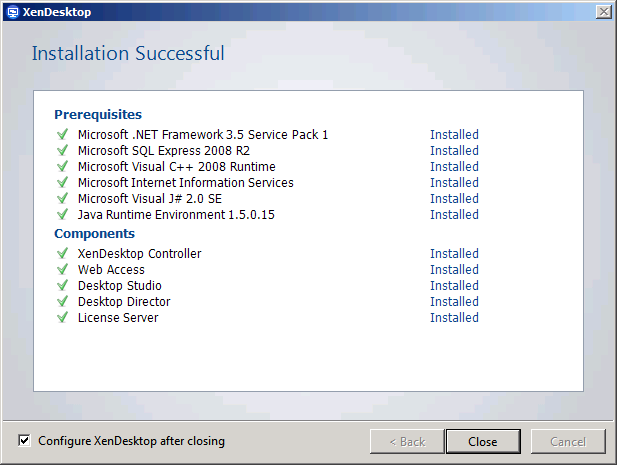The width and height of the screenshot is (617, 465).
Task: Click checkmark icon beside Visual J# 2.0 SE
Action: click(x=63, y=198)
